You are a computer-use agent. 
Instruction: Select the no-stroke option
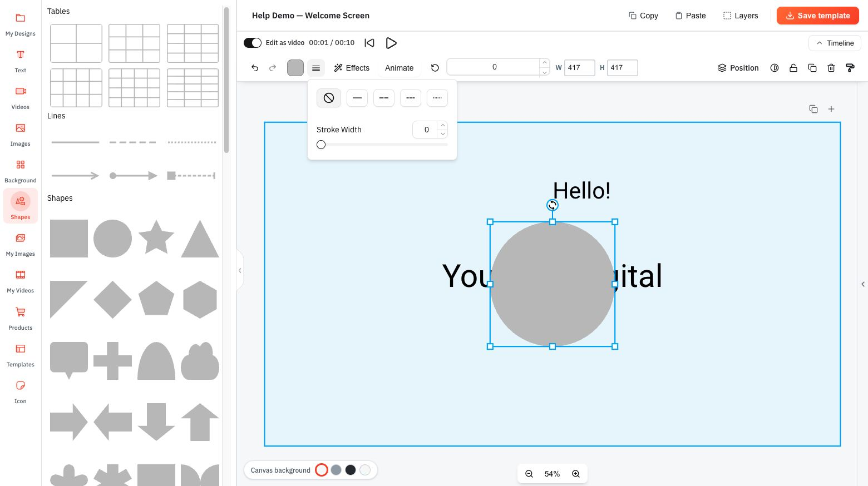[x=329, y=98]
